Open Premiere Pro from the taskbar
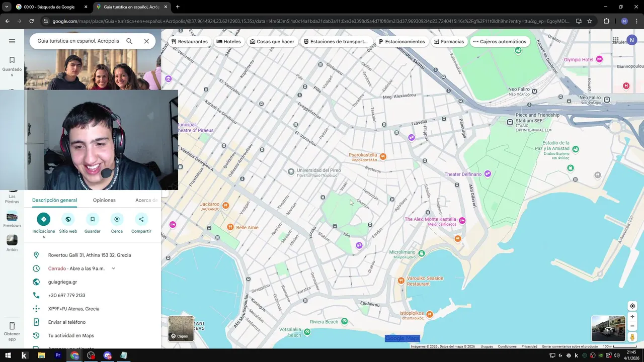Viewport: 644px width, 362px height. 58,355
